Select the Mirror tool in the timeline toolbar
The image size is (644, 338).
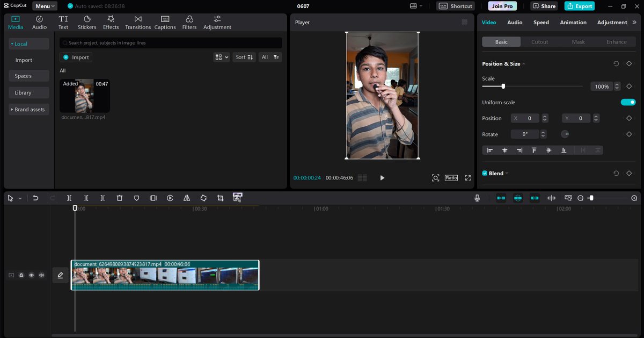coord(187,198)
